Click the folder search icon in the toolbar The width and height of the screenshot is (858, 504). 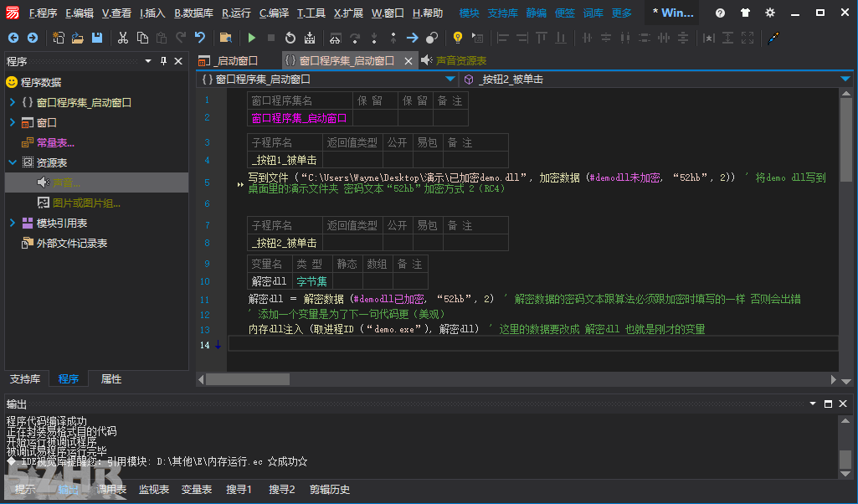coord(225,38)
